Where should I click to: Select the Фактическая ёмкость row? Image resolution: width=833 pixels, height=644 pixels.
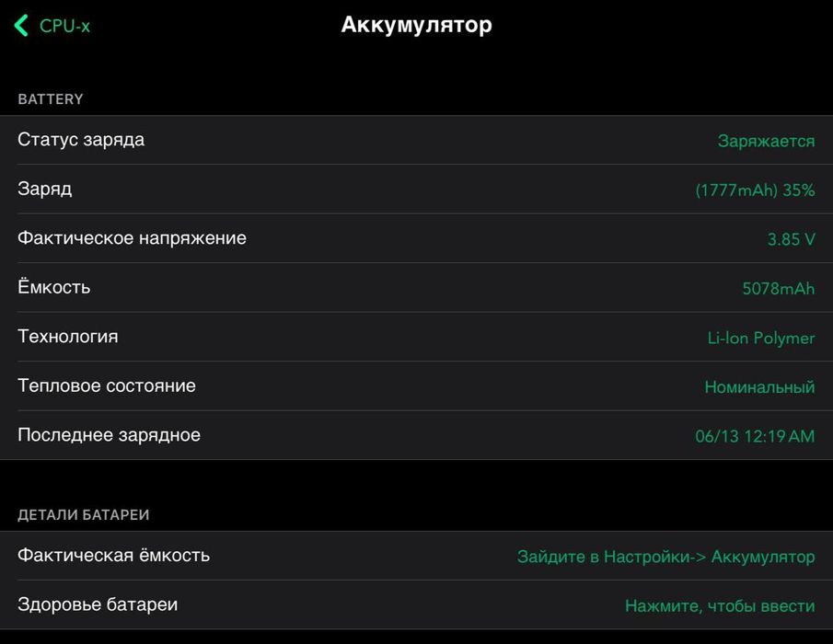click(114, 555)
